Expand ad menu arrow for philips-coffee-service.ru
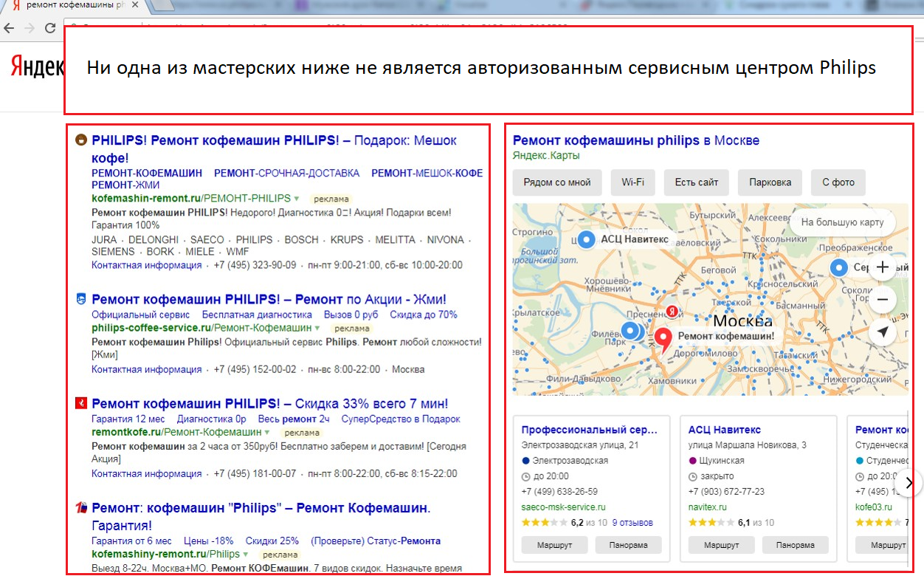Viewport: 924px width, 576px height. point(317,328)
